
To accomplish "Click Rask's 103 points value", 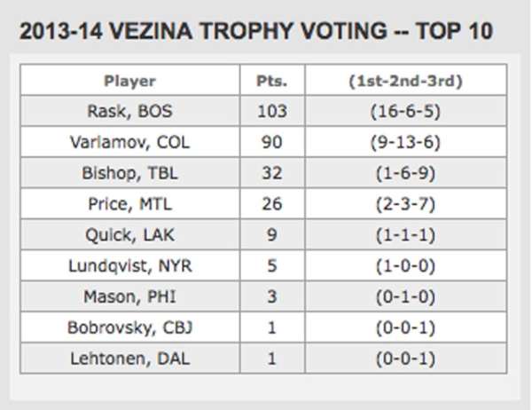I will [271, 112].
